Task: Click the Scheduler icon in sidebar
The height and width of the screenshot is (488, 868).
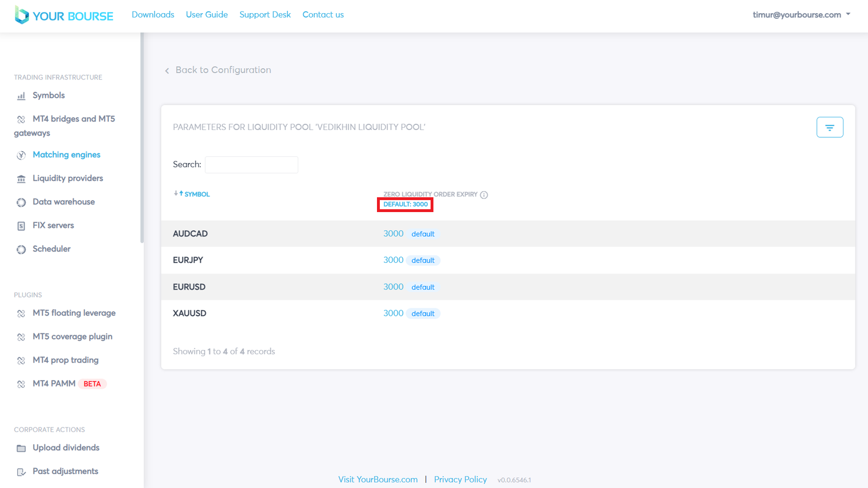Action: coord(21,249)
